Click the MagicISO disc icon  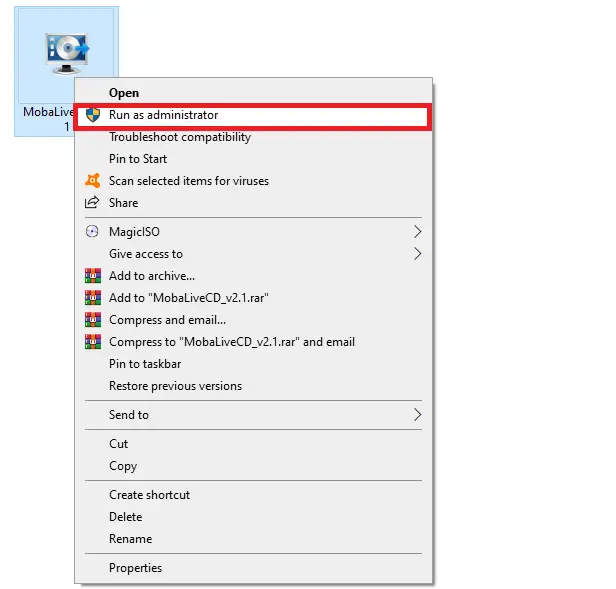click(92, 231)
